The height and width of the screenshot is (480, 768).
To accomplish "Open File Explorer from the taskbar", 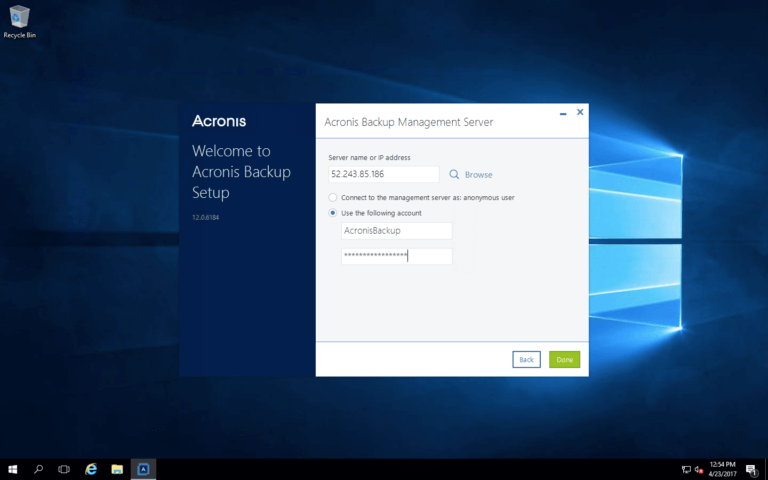I will 117,469.
